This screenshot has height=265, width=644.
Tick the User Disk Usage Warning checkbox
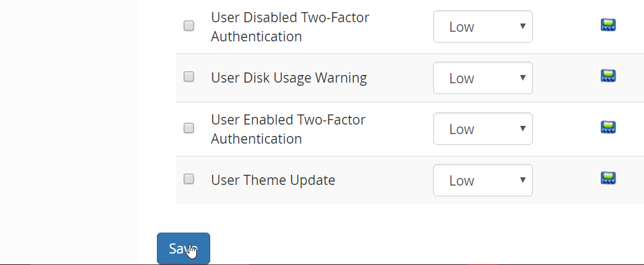pyautogui.click(x=189, y=77)
